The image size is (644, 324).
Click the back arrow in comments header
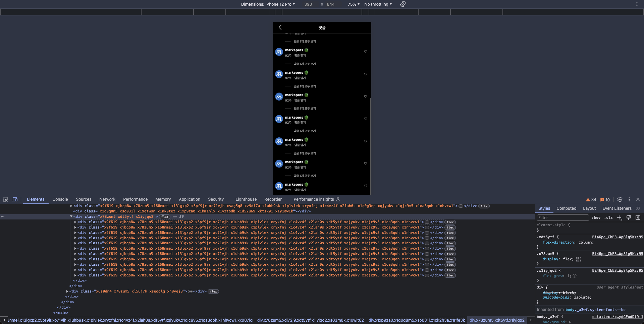(x=280, y=27)
